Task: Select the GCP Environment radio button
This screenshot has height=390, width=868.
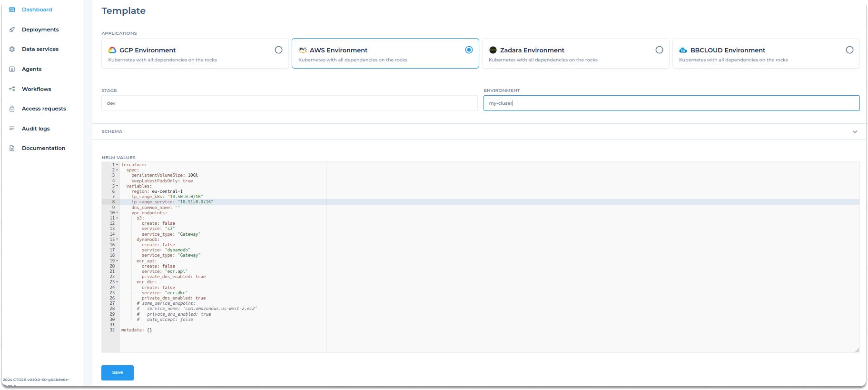Action: [x=279, y=50]
